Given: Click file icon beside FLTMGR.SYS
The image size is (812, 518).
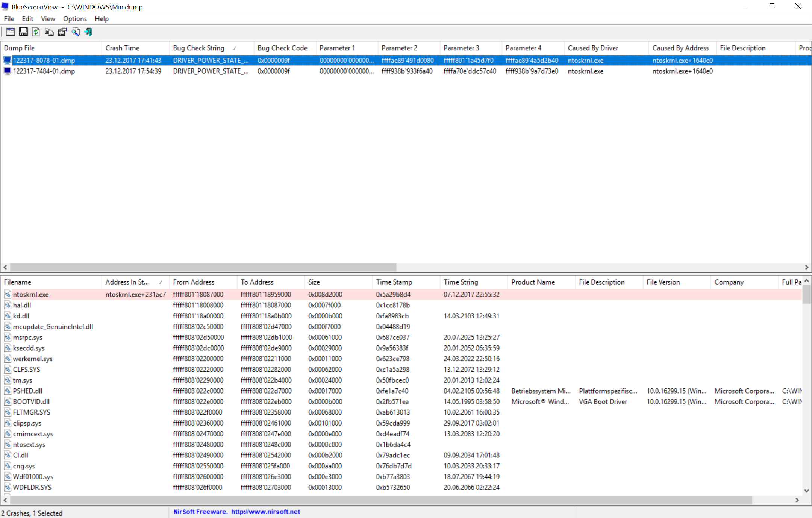Looking at the screenshot, I should (8, 412).
